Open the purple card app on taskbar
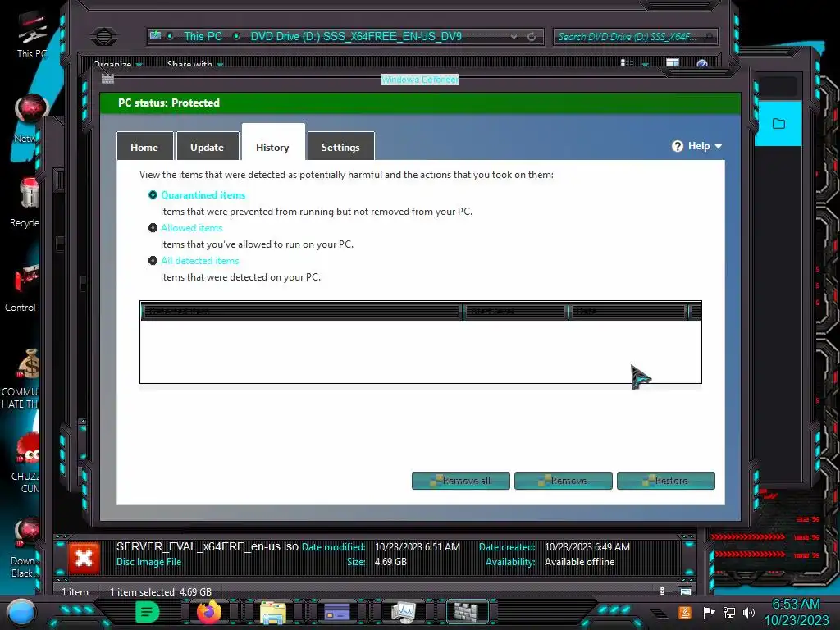Image resolution: width=840 pixels, height=630 pixels. 337,612
